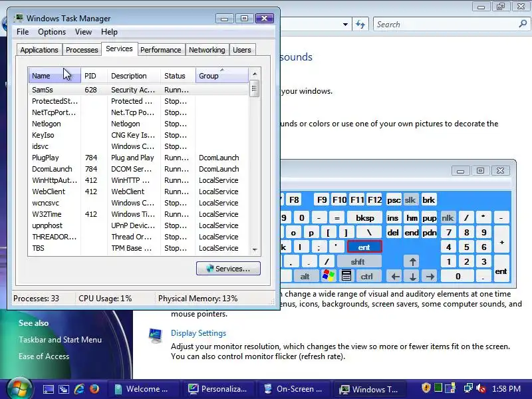Launch Firefox from quick launch
532x399 pixels.
(x=94, y=389)
